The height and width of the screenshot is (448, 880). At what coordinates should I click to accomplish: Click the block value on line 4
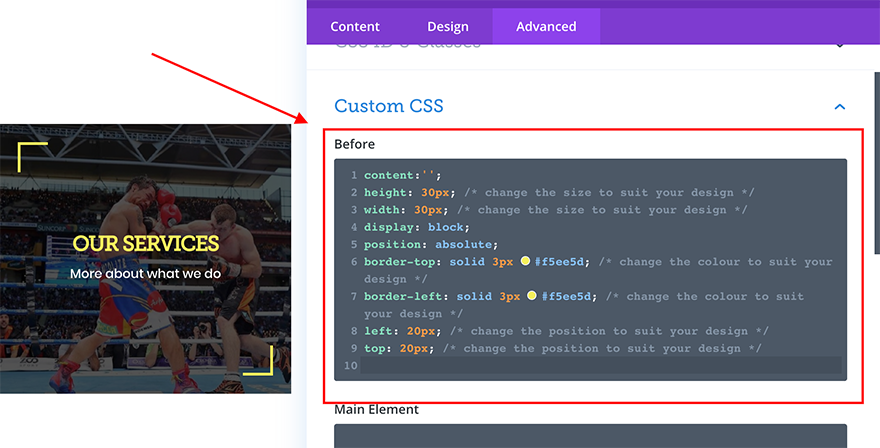446,227
